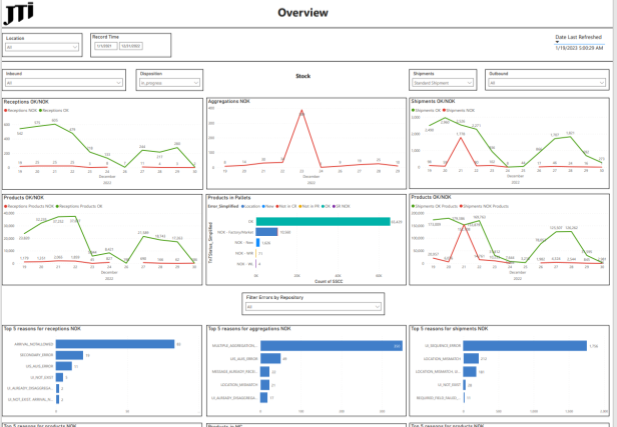The image size is (617, 427).
Task: Select the LOCATION_MISMATCH bar in shipments reasons
Action: (471, 359)
